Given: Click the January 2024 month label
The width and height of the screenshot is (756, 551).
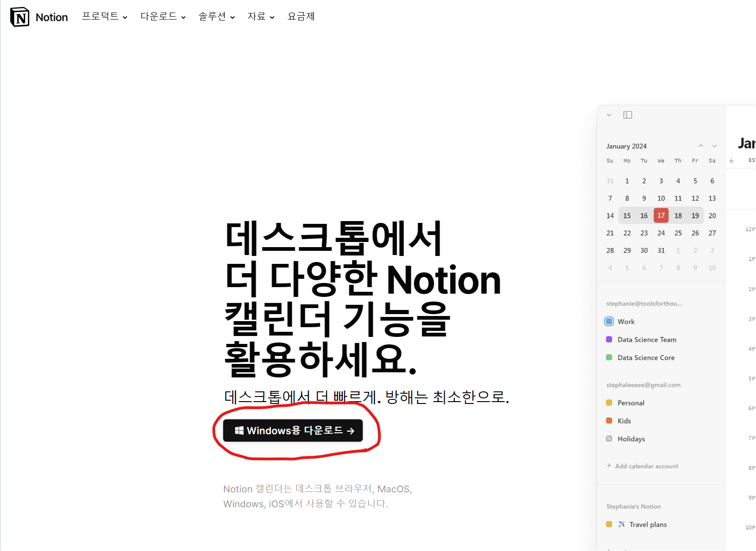Looking at the screenshot, I should [627, 146].
